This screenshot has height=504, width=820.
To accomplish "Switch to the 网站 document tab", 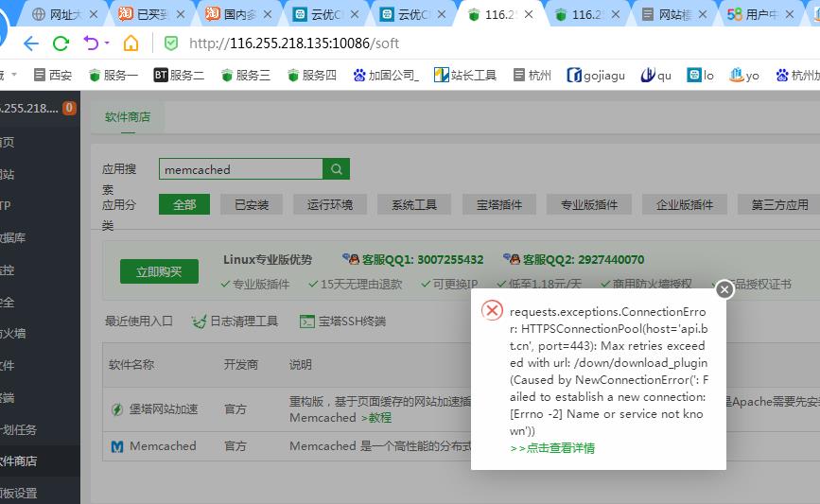I will 674,14.
